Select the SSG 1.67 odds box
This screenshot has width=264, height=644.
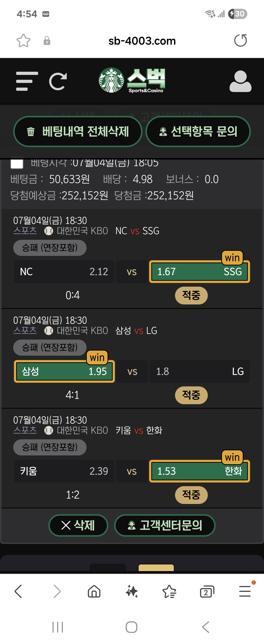pos(199,272)
